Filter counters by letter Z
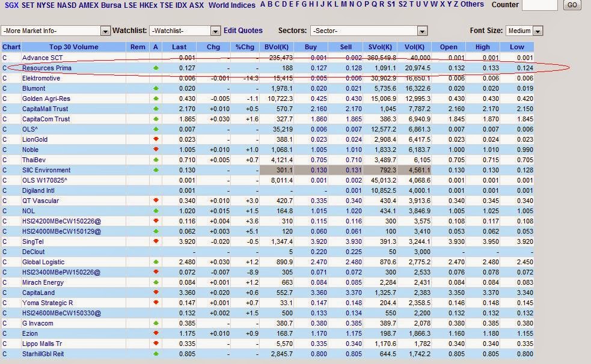Screen dimensions: 591x364 (x=456, y=5)
